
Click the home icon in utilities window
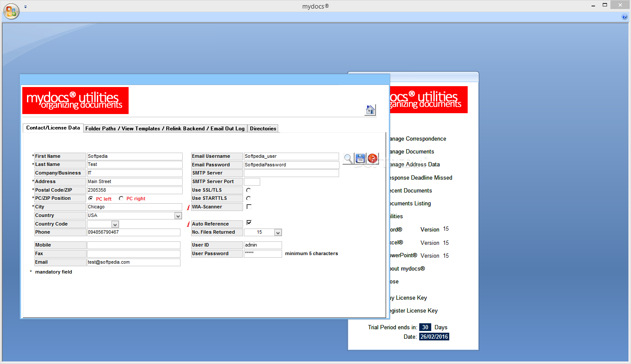370,110
